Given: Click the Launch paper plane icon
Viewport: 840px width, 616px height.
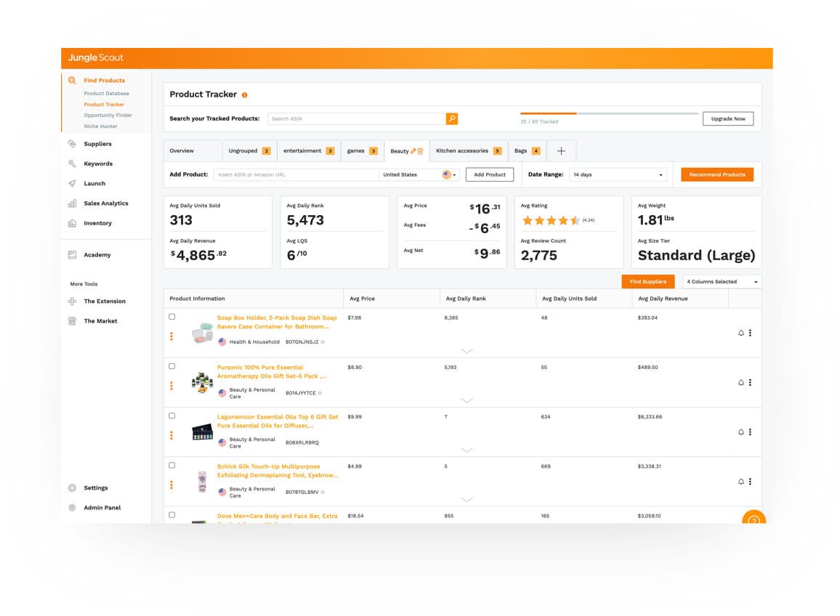Looking at the screenshot, I should point(72,183).
